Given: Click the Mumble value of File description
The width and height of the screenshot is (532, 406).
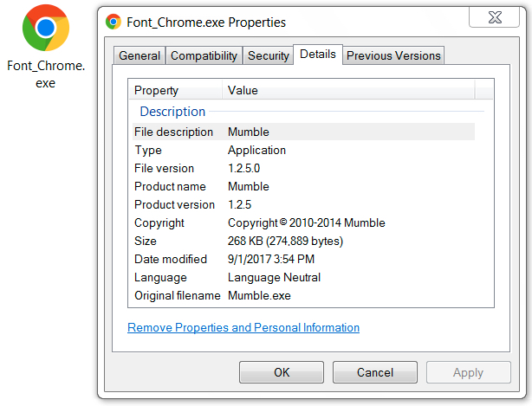Looking at the screenshot, I should tap(249, 132).
